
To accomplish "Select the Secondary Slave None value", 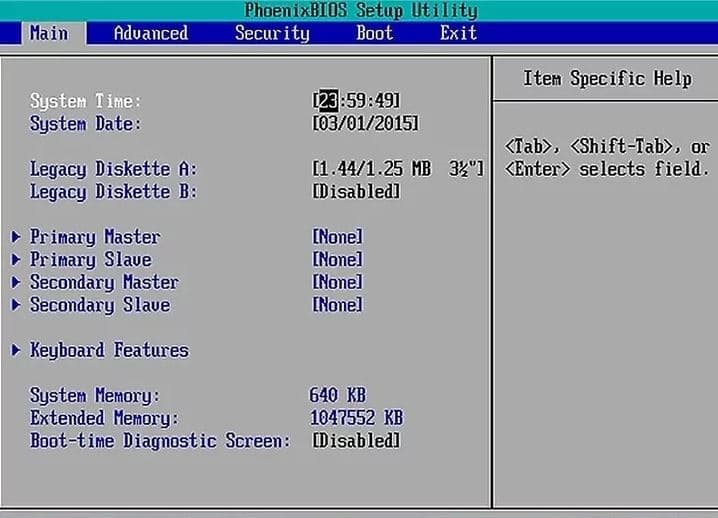I will pos(337,305).
